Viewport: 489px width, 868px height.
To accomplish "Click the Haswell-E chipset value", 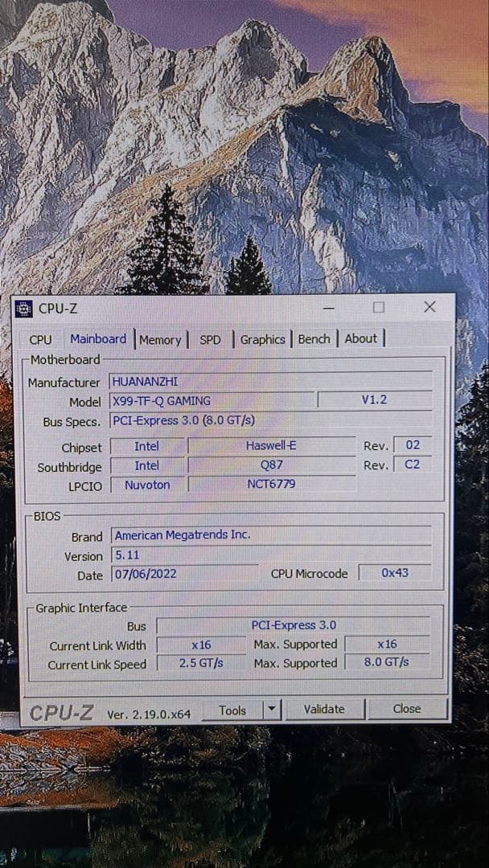I will click(271, 445).
